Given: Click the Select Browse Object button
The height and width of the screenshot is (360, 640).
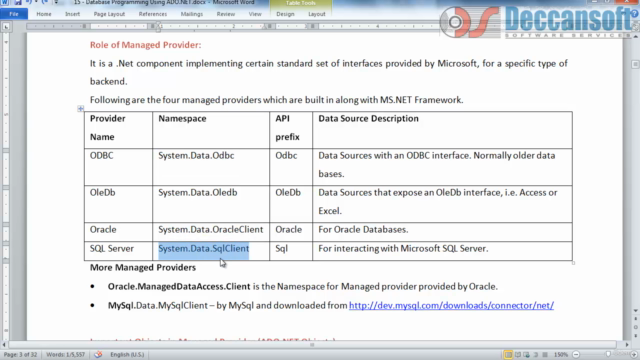Looking at the screenshot, I should point(636,327).
